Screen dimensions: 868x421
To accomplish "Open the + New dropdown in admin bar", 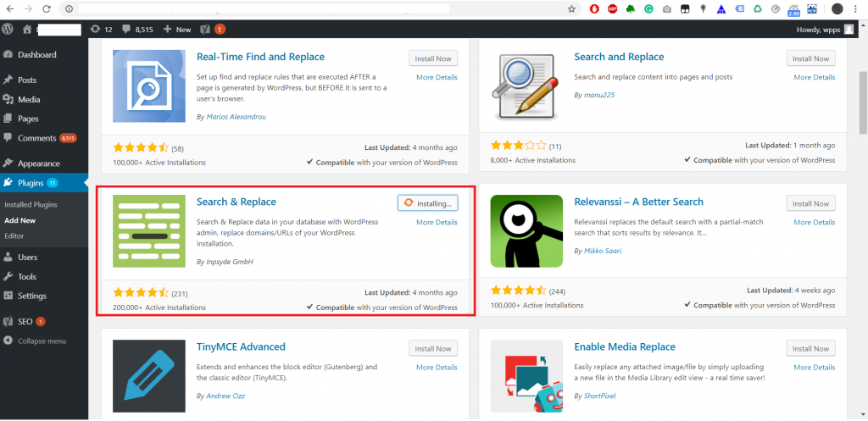I will click(x=177, y=30).
